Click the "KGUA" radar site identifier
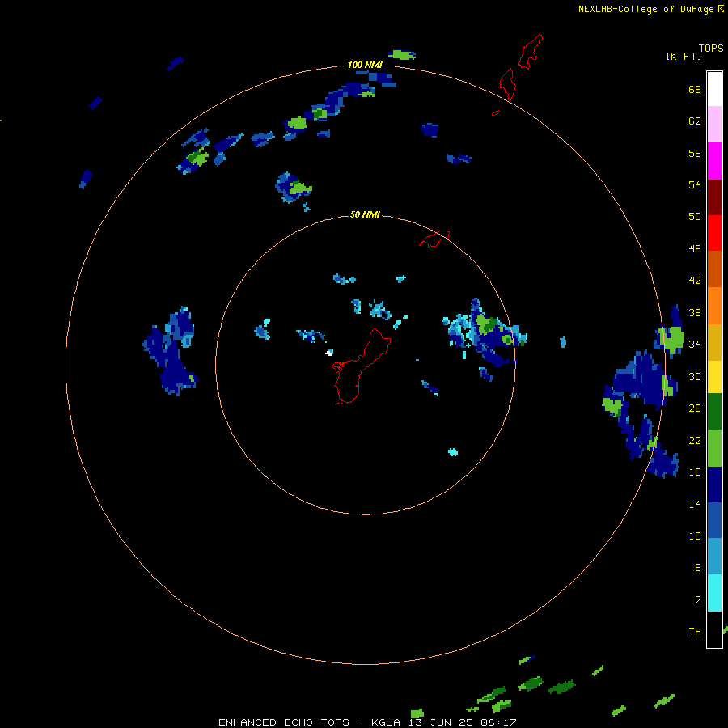 click(x=387, y=722)
